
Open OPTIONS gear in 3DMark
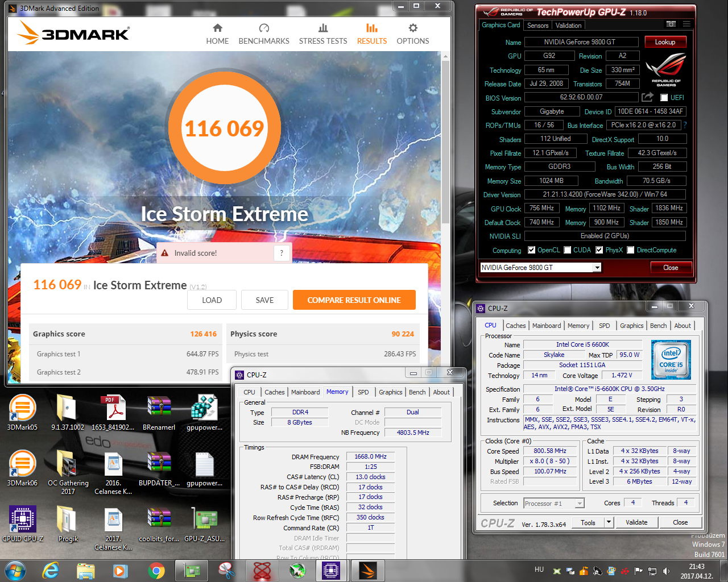(413, 34)
